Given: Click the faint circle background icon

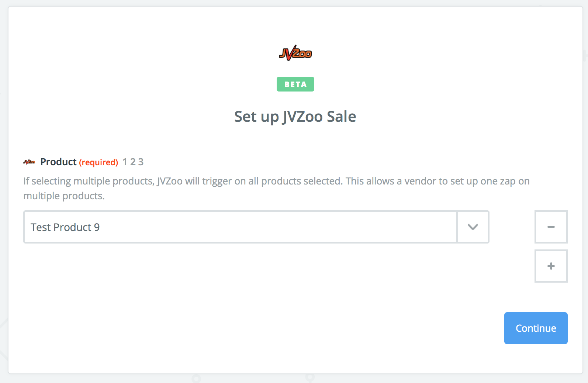Looking at the screenshot, I should click(x=196, y=379).
